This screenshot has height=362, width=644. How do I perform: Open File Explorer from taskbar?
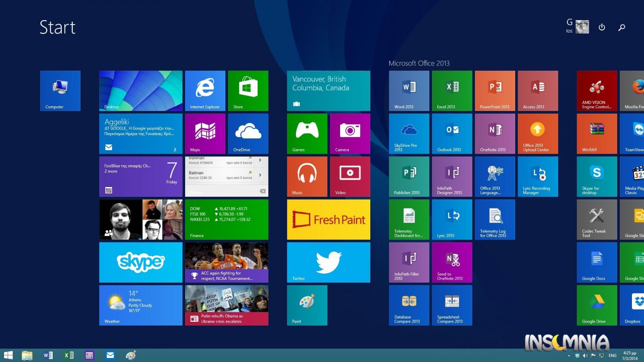click(x=27, y=355)
